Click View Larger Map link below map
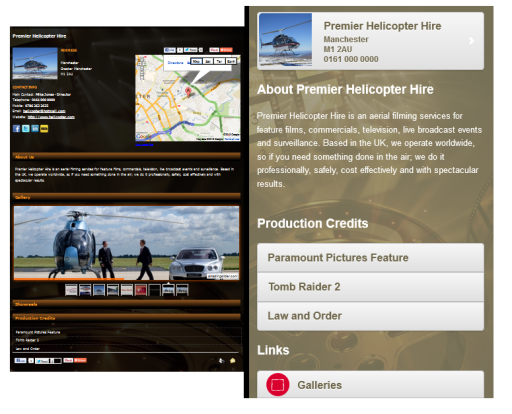Viewport: 512px width, 414px height. point(144,145)
